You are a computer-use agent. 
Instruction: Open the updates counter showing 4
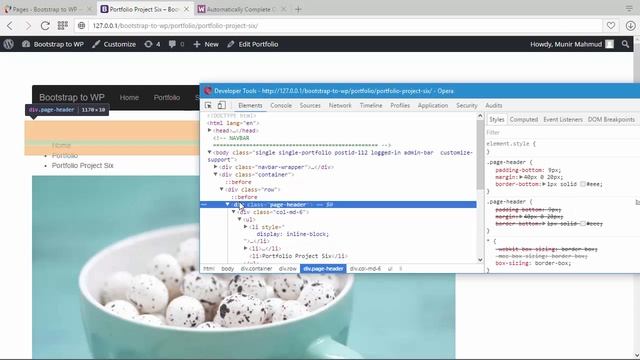pyautogui.click(x=152, y=44)
